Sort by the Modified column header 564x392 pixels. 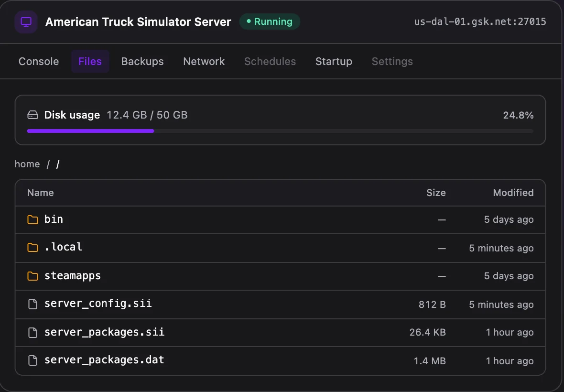tap(513, 193)
